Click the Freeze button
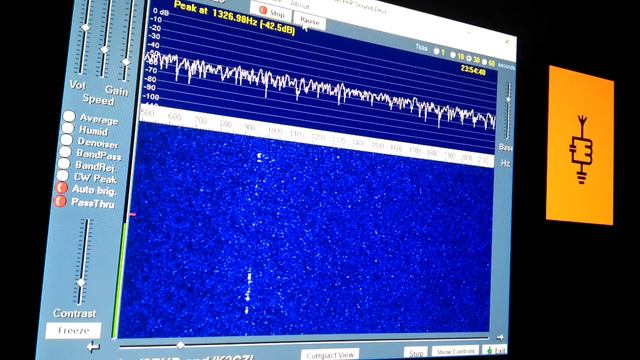640x360 pixels. tap(73, 330)
